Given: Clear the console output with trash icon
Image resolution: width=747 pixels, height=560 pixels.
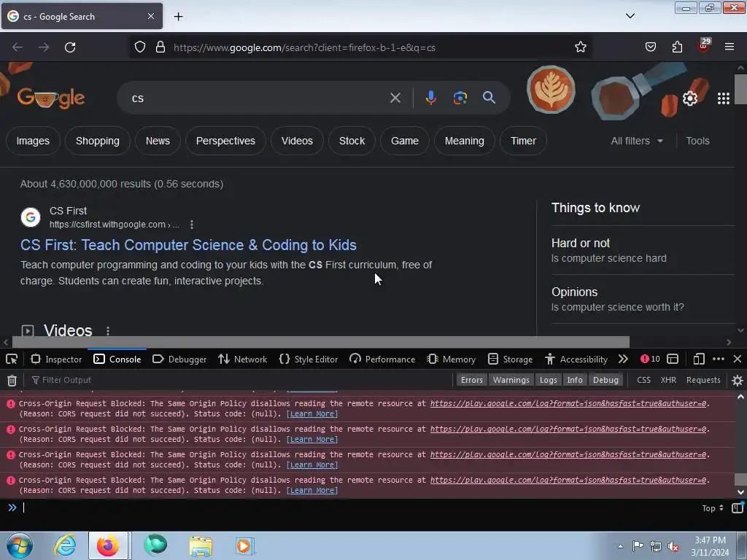Looking at the screenshot, I should click(x=12, y=380).
